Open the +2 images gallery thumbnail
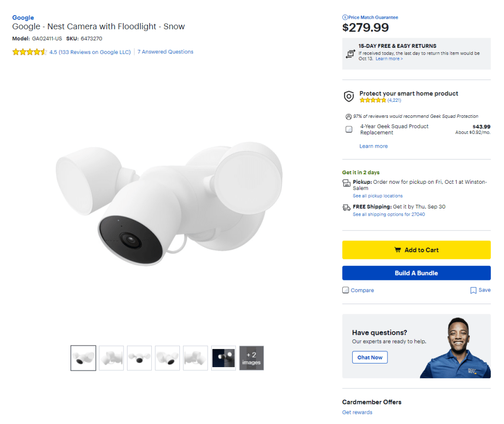504x424 pixels. tap(251, 358)
